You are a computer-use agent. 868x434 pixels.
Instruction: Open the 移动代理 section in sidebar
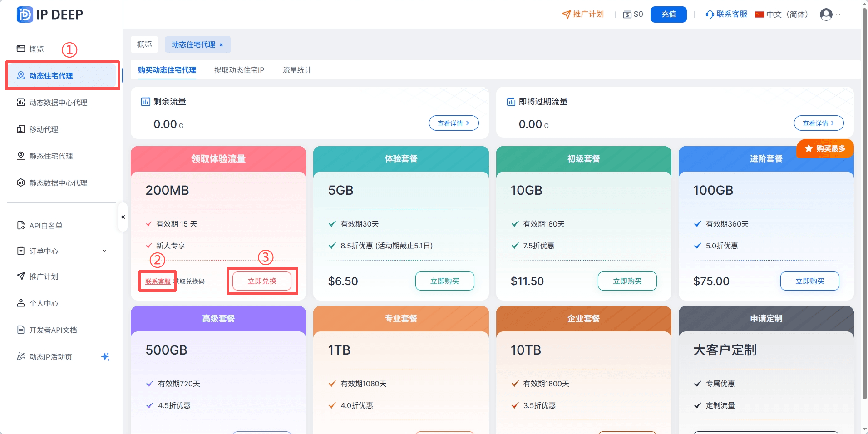43,129
